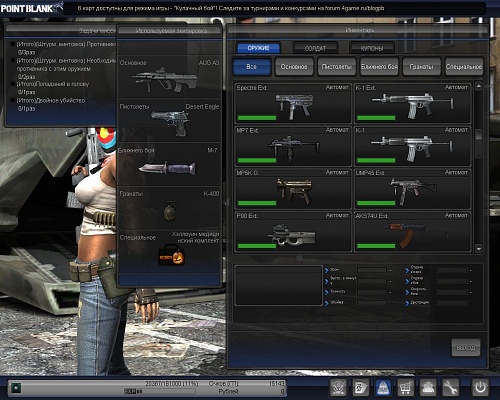Viewport: 500px width, 400px height.
Task: Click the inventory scrollbar thumb
Action: tap(479, 143)
